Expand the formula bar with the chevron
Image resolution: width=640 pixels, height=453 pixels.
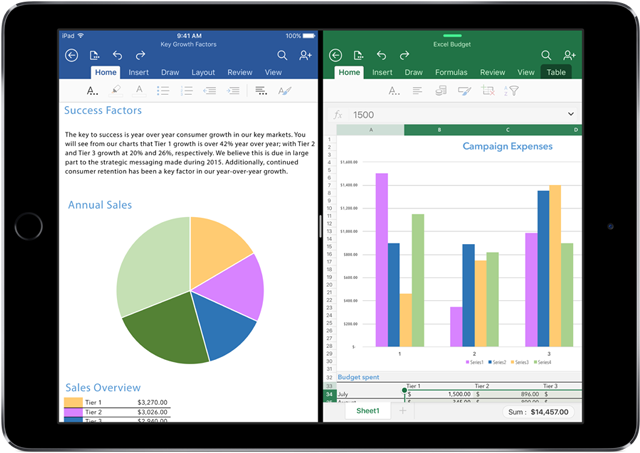tap(571, 114)
